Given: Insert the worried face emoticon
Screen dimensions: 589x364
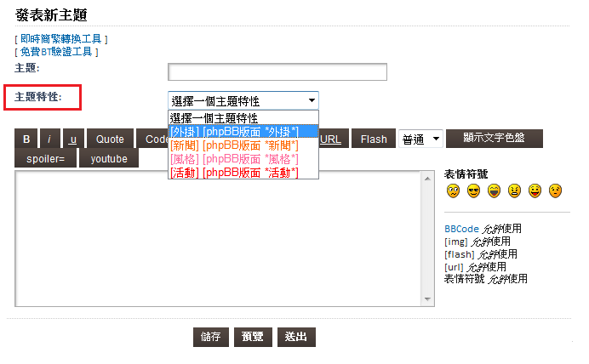Looking at the screenshot, I should click(555, 191).
